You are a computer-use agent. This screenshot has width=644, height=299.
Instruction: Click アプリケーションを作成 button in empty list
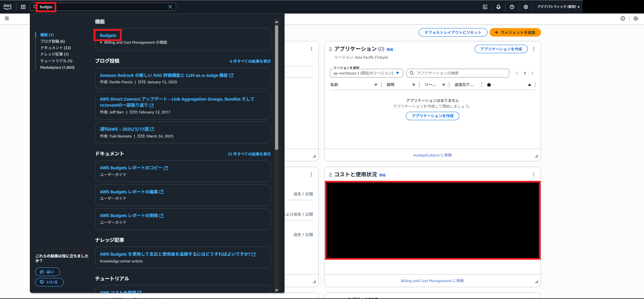coord(432,116)
